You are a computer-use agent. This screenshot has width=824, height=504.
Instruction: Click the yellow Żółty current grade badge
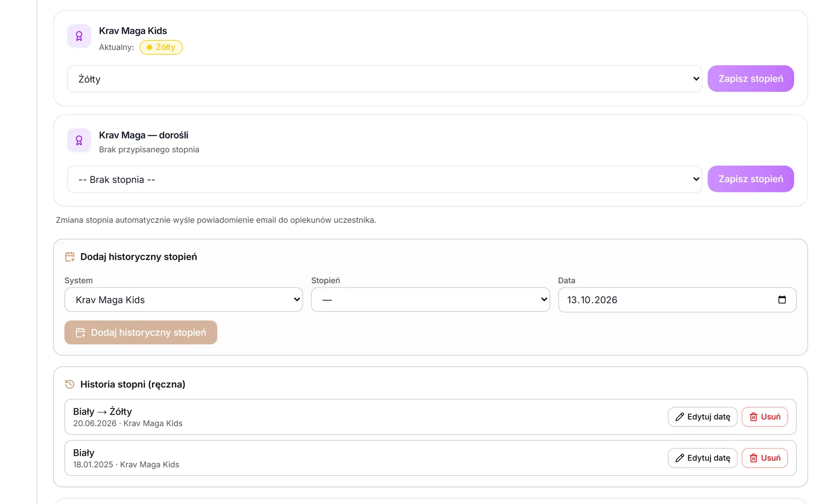coord(161,47)
